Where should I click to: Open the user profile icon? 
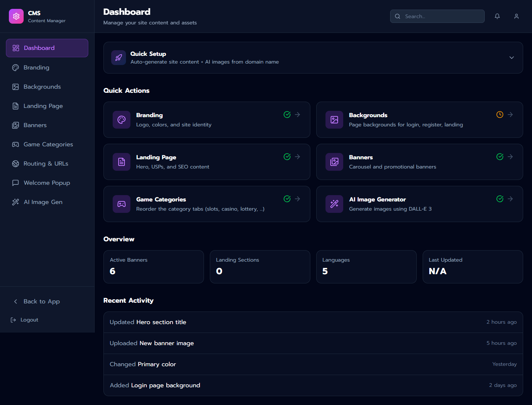point(516,16)
